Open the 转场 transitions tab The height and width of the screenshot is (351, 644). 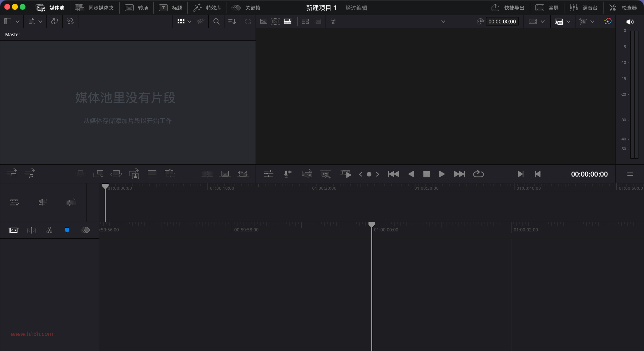pos(136,8)
